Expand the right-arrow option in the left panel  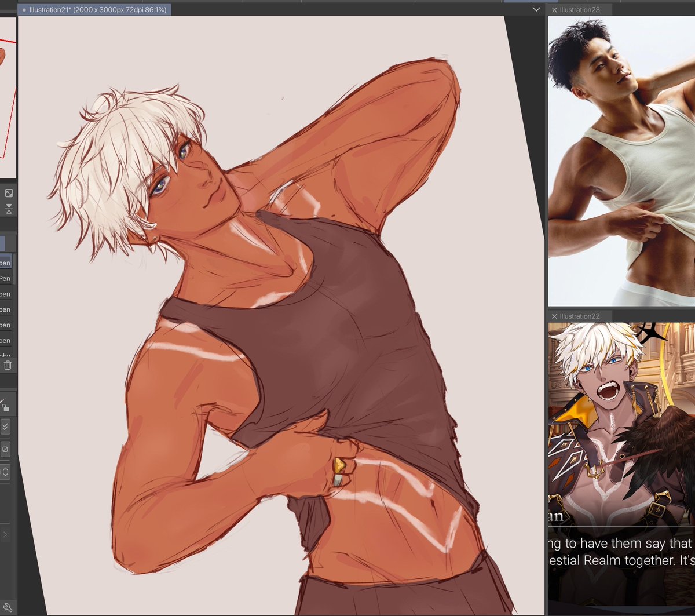(x=5, y=534)
